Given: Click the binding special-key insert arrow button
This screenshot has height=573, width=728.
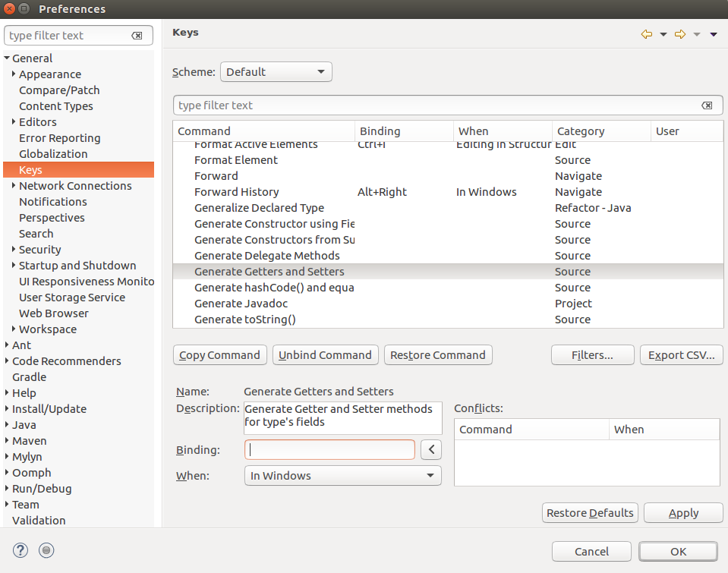Looking at the screenshot, I should [x=431, y=449].
